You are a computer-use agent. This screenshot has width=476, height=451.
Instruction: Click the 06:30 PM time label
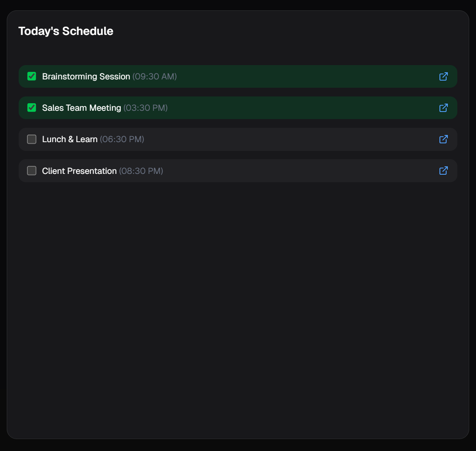[122, 139]
